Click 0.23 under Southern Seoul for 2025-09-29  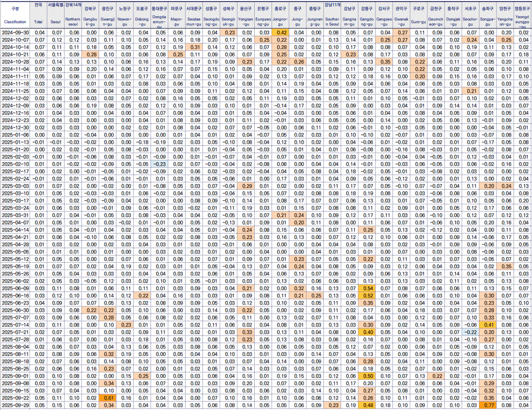[332, 405]
